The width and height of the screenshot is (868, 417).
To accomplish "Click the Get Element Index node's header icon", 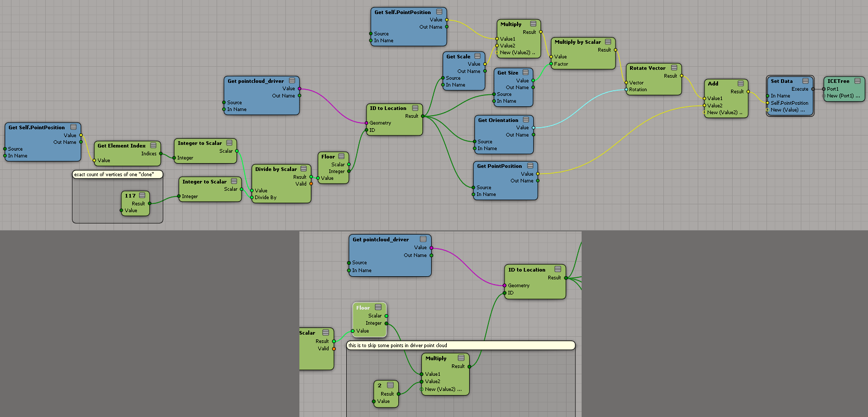I will [x=153, y=145].
